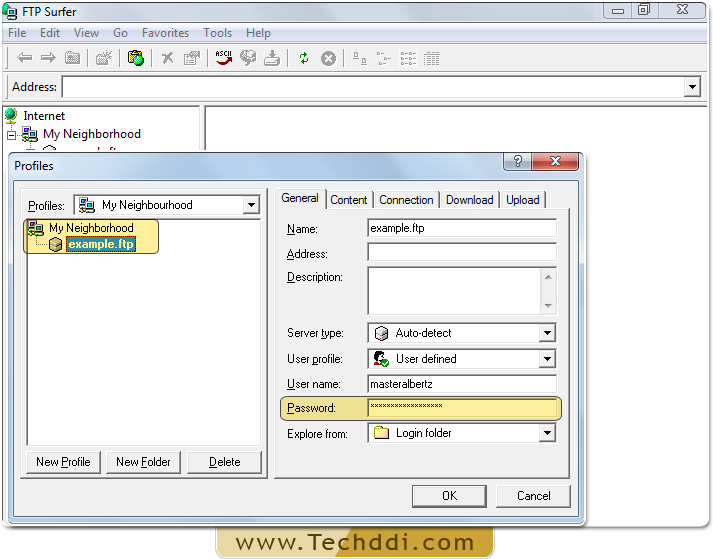Toggle ASCII transfer mode icon
This screenshot has width=713, height=559.
[223, 58]
